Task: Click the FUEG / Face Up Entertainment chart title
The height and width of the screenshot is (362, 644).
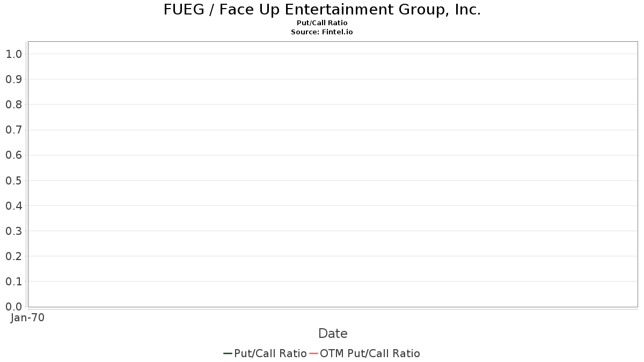Action: pos(322,10)
